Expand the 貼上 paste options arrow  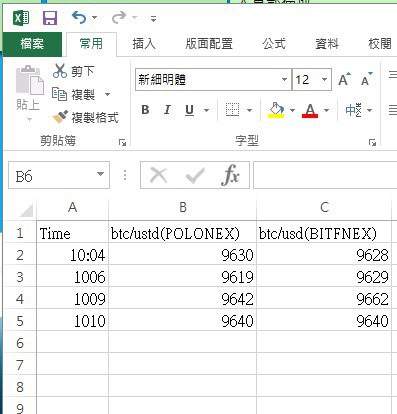29,119
